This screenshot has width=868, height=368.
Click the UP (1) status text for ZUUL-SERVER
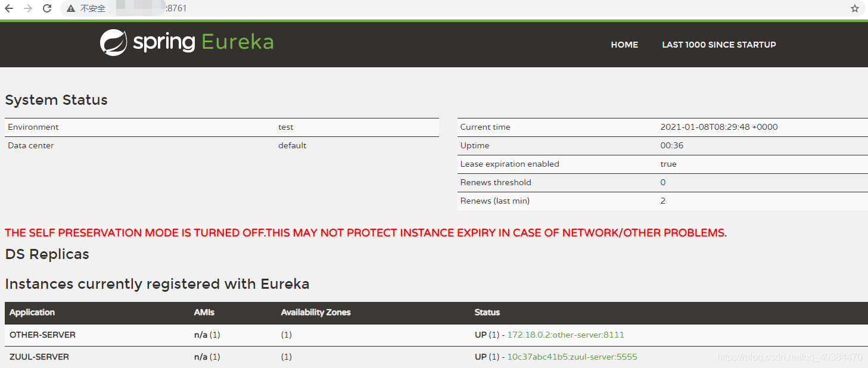point(487,357)
